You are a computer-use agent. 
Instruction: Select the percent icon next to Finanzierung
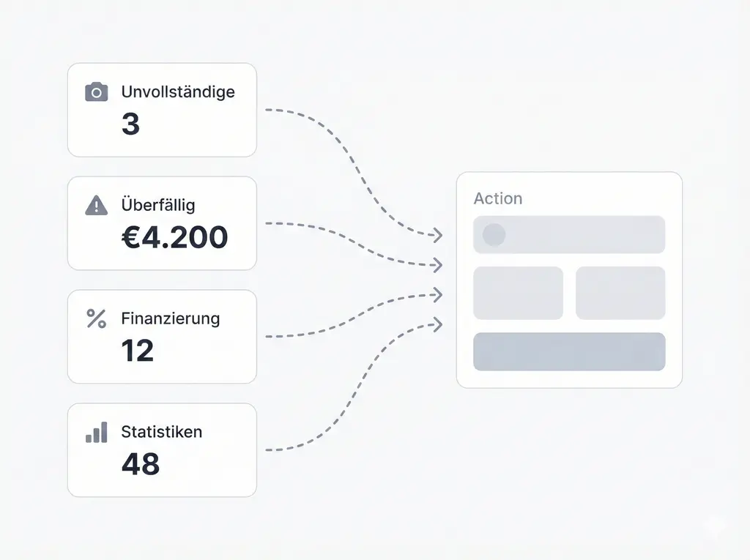point(96,318)
